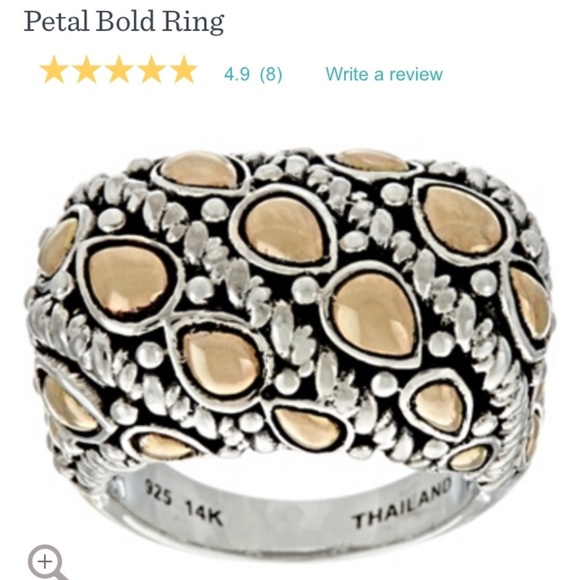Viewport: 580px width, 580px height.
Task: Click the Petal Bold Ring title
Action: (124, 21)
